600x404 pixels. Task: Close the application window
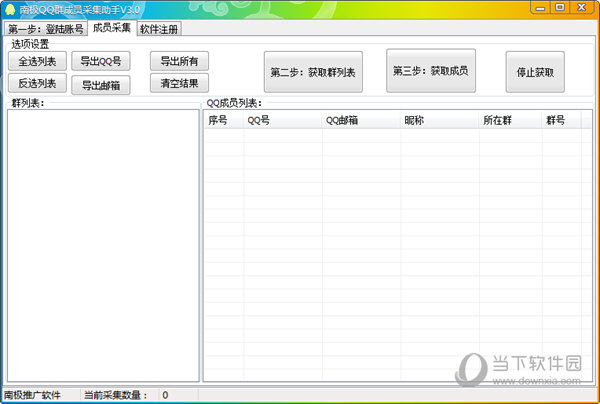point(582,8)
